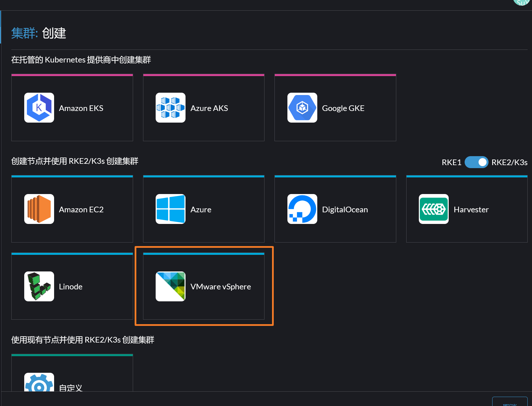Viewport: 532px width, 406px height.
Task: Choose the VMware vSphere card title
Action: [220, 287]
